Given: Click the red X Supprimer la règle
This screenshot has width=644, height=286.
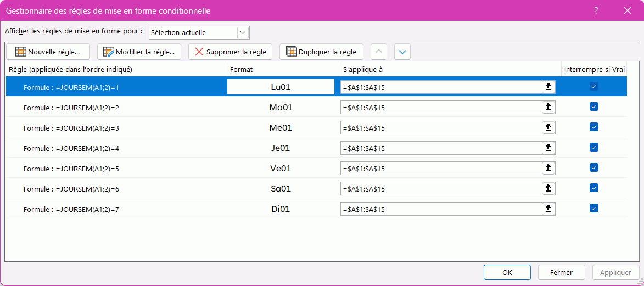Looking at the screenshot, I should coord(199,52).
